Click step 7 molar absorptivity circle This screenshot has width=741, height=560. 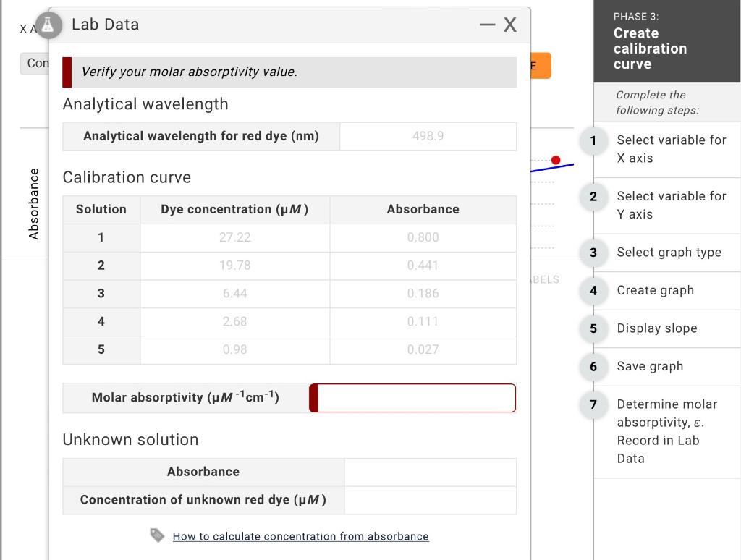click(x=593, y=405)
